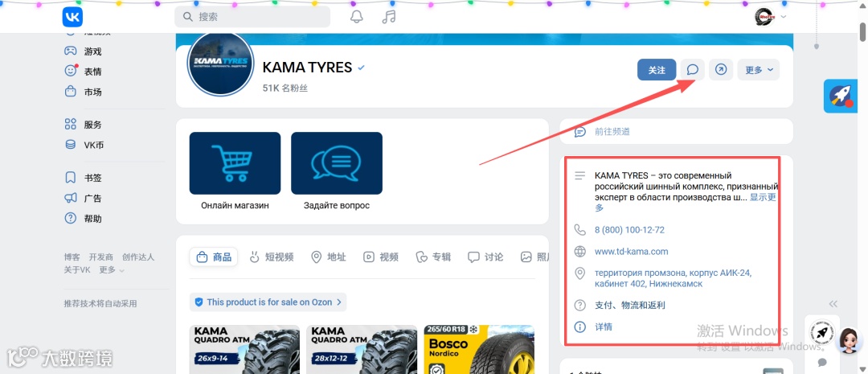
Task: Select the 商品 tab
Action: click(214, 257)
